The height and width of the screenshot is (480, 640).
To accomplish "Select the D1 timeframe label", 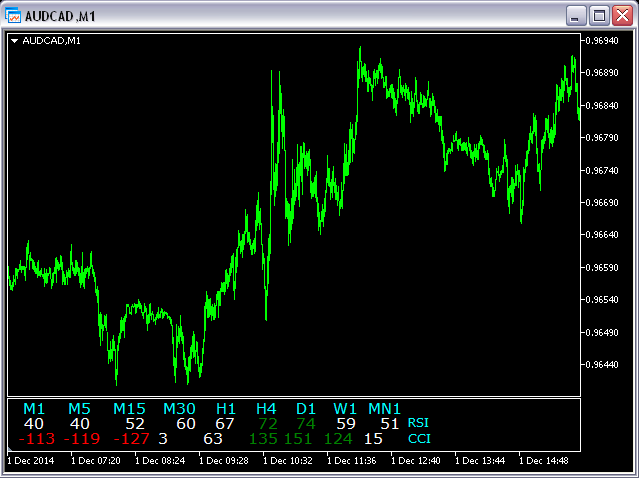I will coord(306,408).
